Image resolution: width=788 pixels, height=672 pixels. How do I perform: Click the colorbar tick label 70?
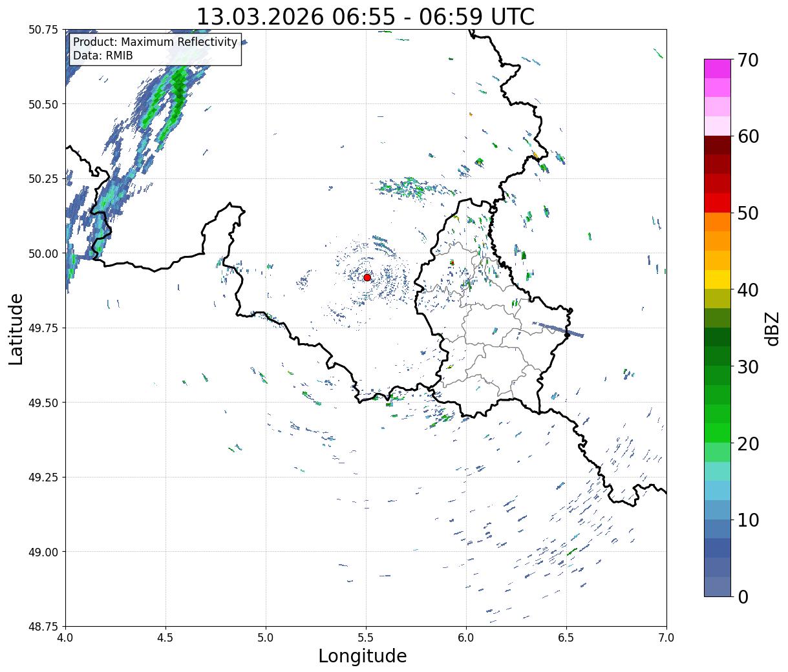point(748,60)
